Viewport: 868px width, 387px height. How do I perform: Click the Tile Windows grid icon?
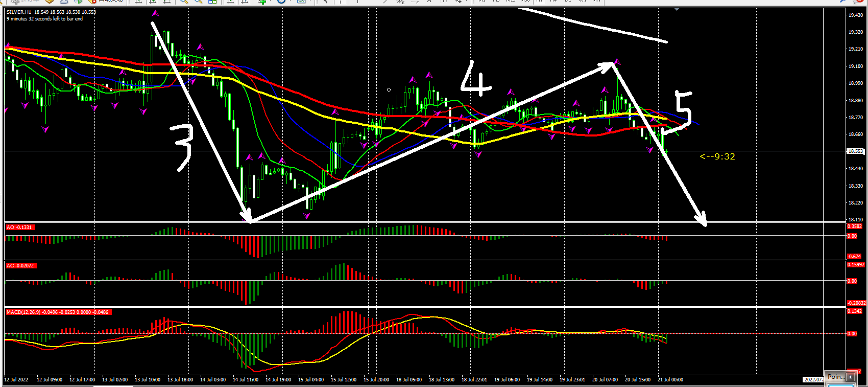pos(212,2)
